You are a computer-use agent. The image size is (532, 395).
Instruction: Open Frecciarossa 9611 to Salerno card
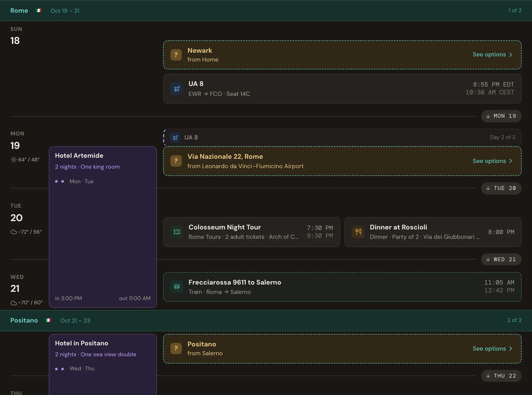(342, 287)
